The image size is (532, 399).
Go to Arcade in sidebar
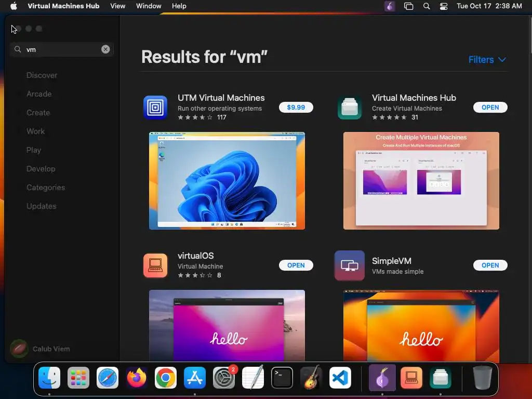39,94
